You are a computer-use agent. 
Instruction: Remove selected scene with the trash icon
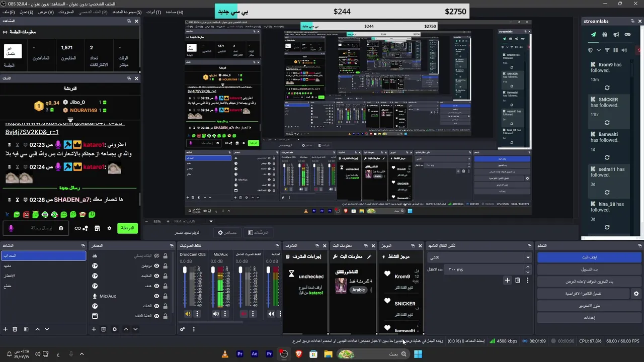pyautogui.click(x=15, y=329)
